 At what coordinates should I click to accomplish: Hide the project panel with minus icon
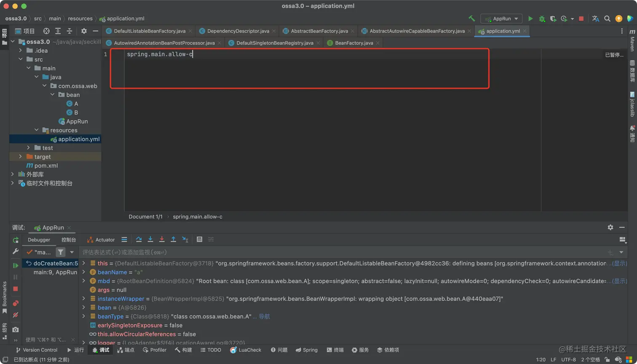[x=96, y=31]
